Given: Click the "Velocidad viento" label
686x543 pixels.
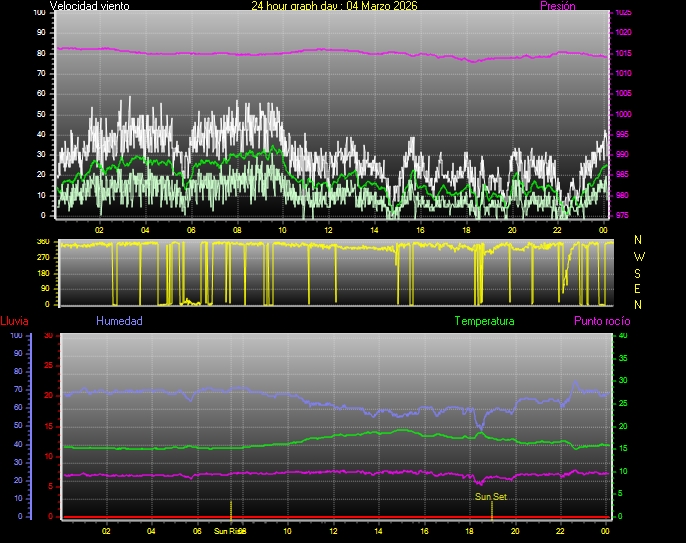Looking at the screenshot, I should (89, 6).
